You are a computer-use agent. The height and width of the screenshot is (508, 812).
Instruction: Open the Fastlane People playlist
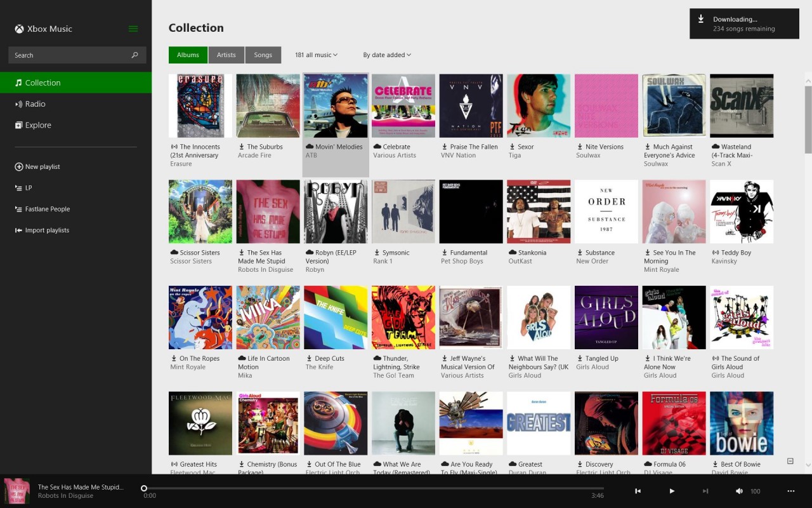click(x=48, y=209)
